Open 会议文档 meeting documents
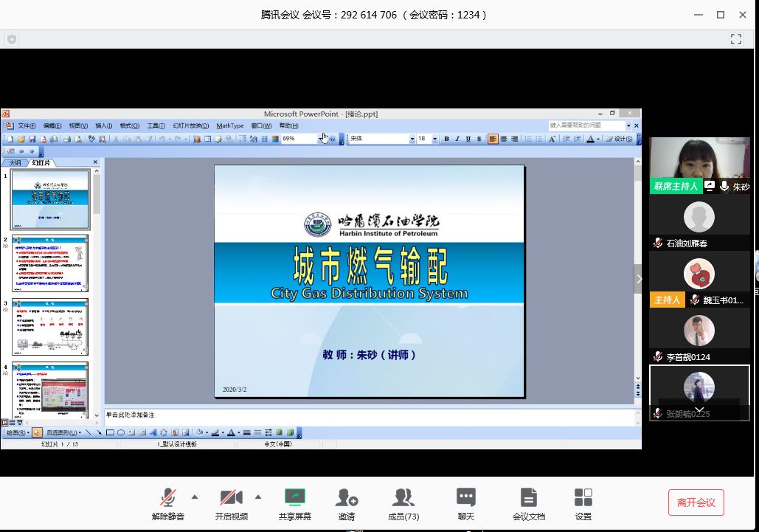The height and width of the screenshot is (532, 759). point(528,503)
